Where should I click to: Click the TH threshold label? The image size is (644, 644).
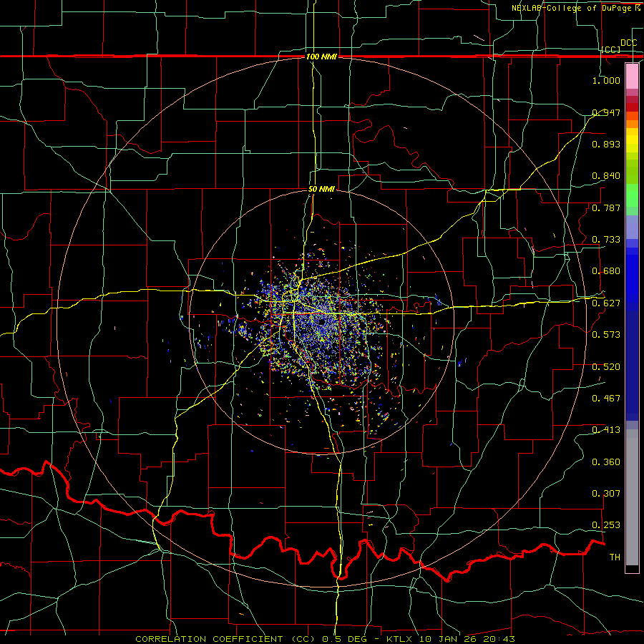pyautogui.click(x=615, y=557)
